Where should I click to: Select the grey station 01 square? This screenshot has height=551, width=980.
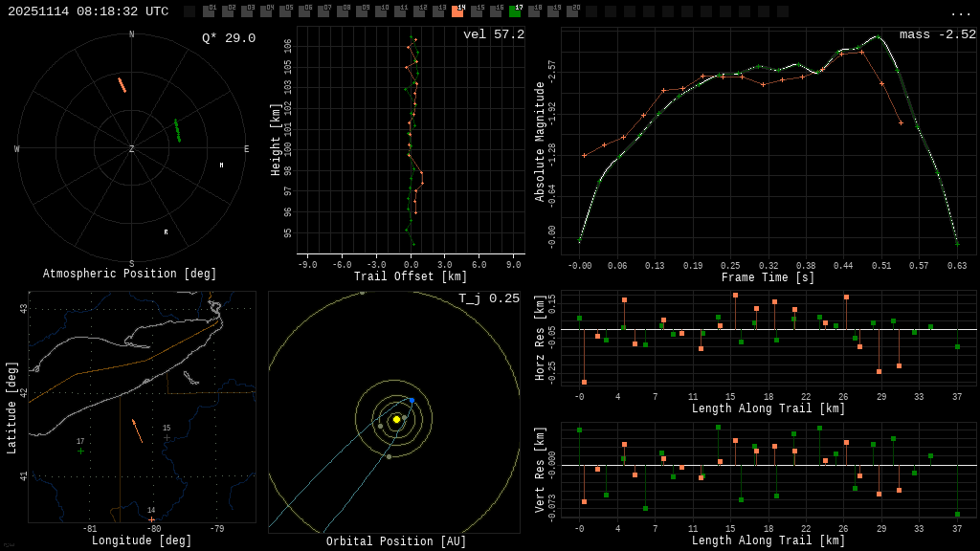click(x=209, y=11)
